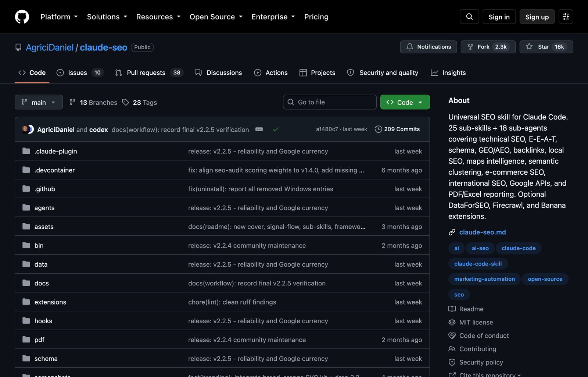Open the .devcontainer folder icon
Viewport: 588px width, 377px height.
[26, 170]
